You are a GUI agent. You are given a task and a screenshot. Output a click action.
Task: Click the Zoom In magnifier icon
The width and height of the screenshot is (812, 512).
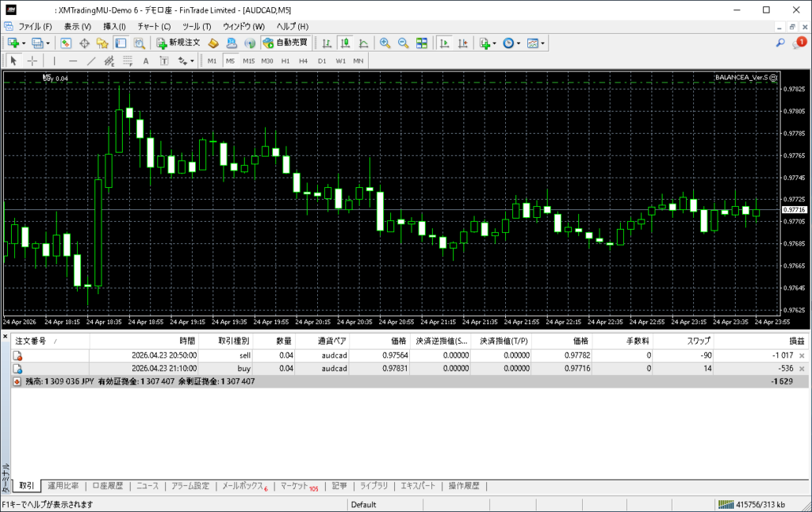[x=385, y=43]
